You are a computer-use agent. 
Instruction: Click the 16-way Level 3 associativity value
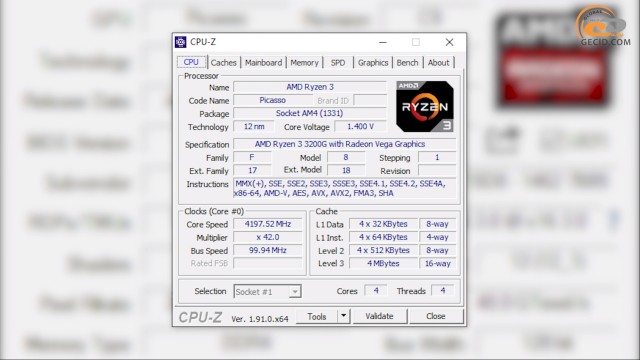point(438,263)
